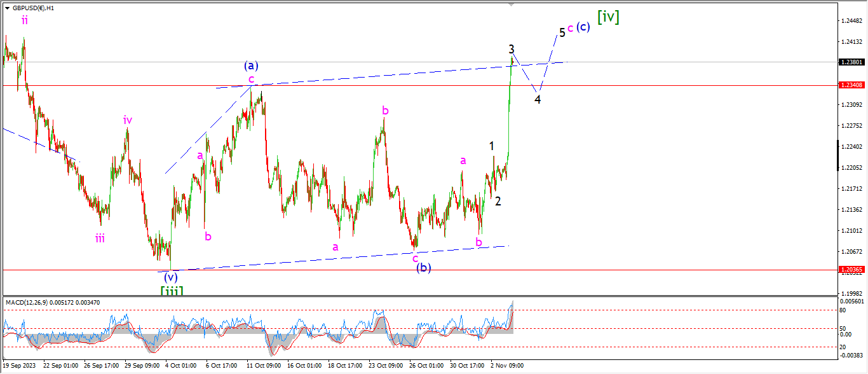Select the blue (v) wave label

pyautogui.click(x=170, y=277)
